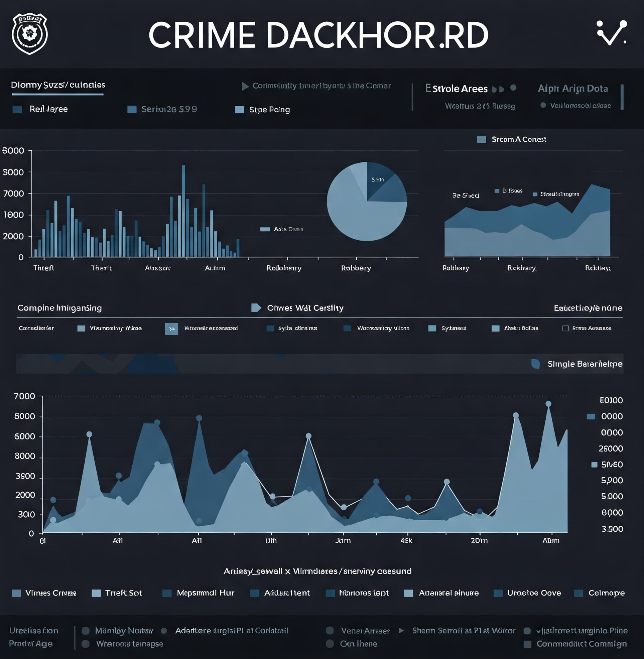Screen dimensions: 644x659
Task: Select the Mamiby Nottsv radio button
Action: 86,631
